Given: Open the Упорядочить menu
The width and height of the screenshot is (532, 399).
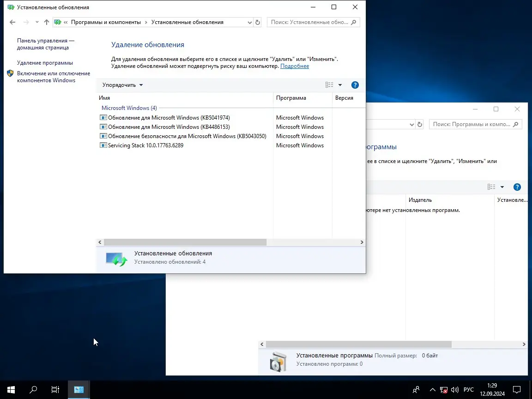Looking at the screenshot, I should pos(122,85).
